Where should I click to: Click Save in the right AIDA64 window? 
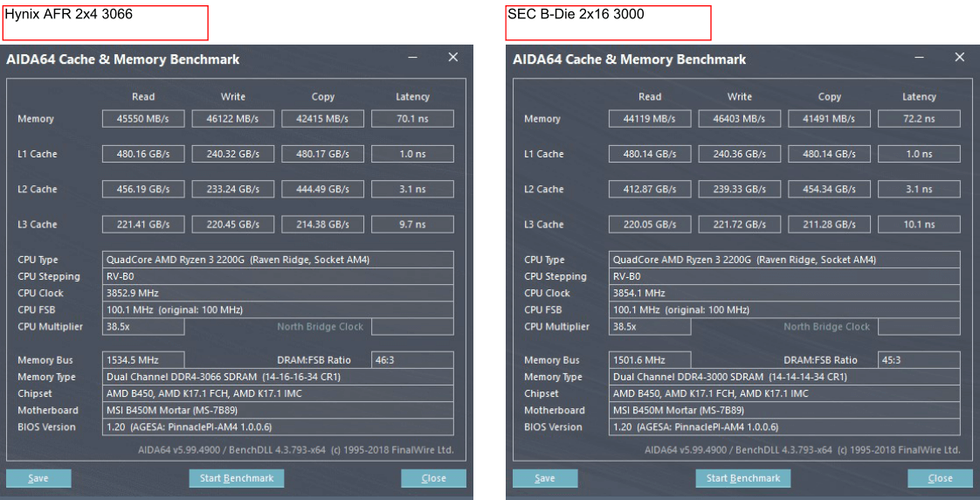pos(545,478)
